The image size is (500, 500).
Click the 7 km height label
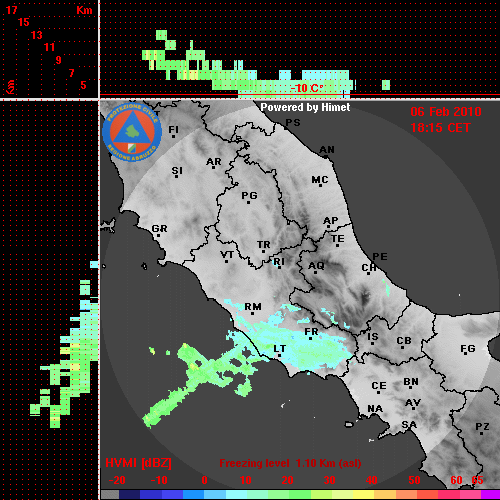pyautogui.click(x=71, y=73)
